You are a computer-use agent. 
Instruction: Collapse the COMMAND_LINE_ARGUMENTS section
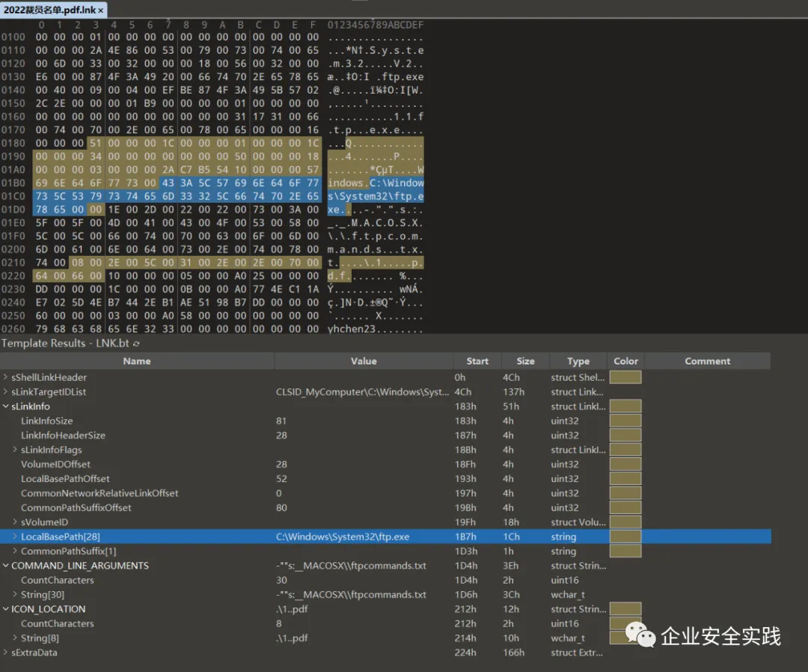click(x=6, y=566)
